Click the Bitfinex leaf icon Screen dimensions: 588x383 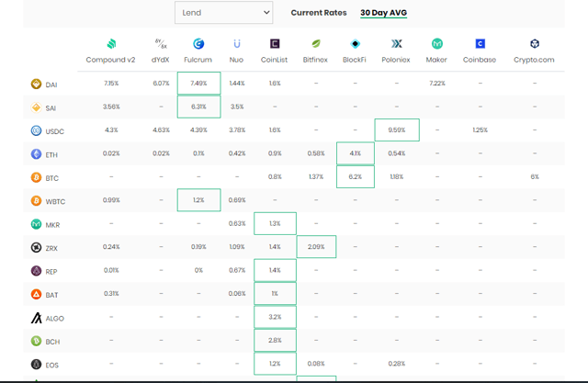316,44
